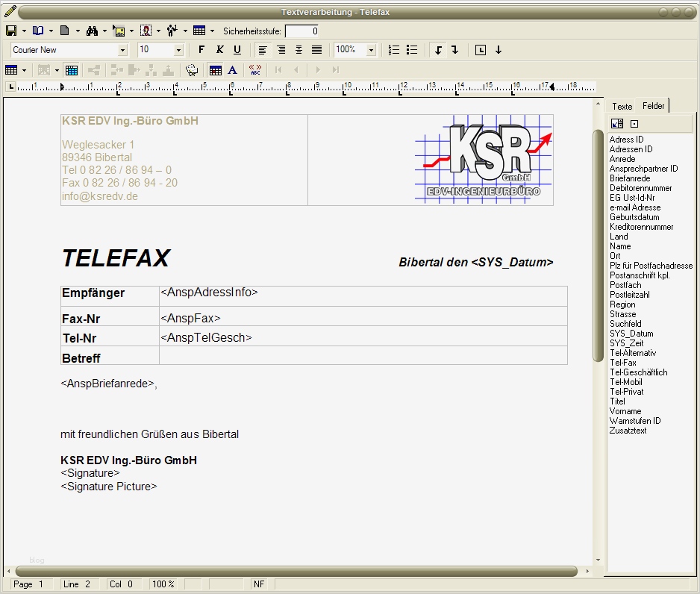Toggle underline formatting (U)
This screenshot has height=594, width=700.
(x=237, y=49)
